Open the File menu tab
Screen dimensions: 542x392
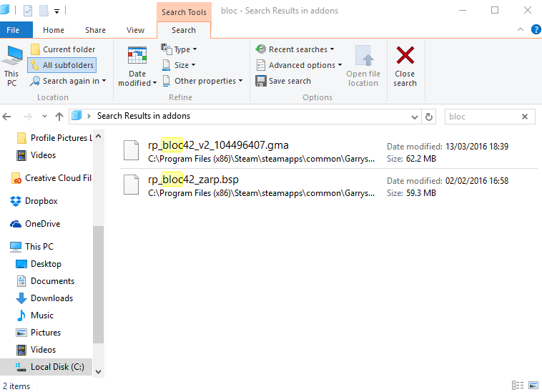click(x=16, y=30)
